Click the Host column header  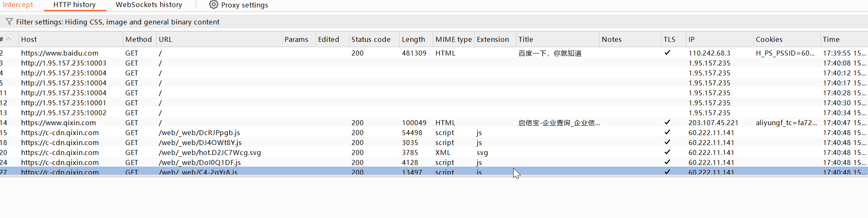click(29, 39)
